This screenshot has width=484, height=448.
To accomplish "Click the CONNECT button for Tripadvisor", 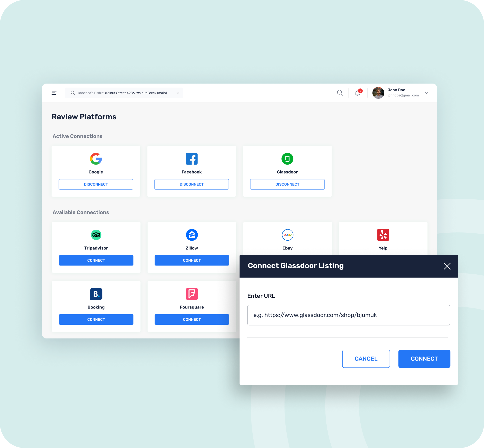I will click(96, 260).
